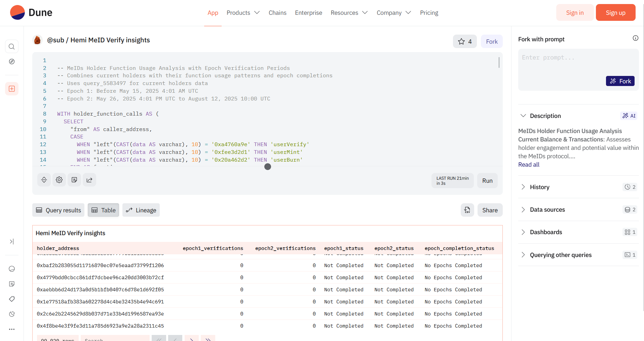Viewport: 644px width, 341px height.
Task: Click the price tag icon in sidebar
Action: pos(12,299)
